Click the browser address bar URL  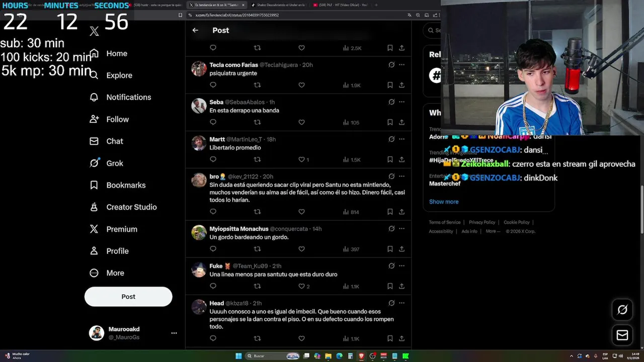pos(237,15)
